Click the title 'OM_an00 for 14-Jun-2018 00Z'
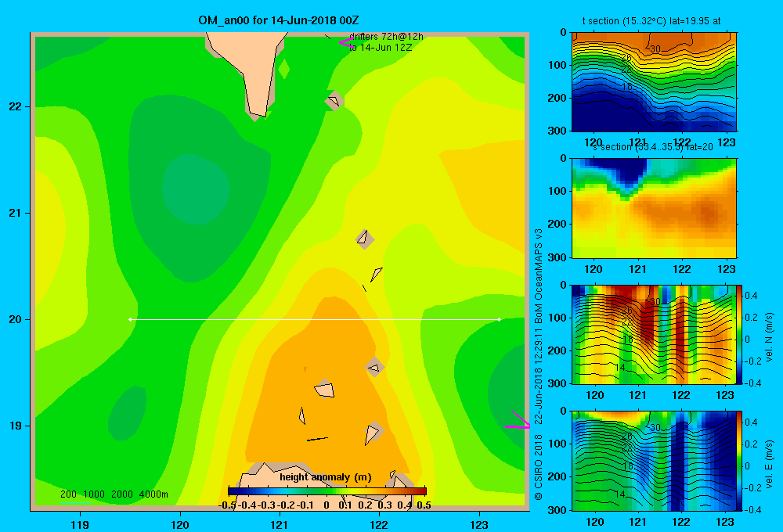Viewport: 783px width, 532px height. point(278,20)
